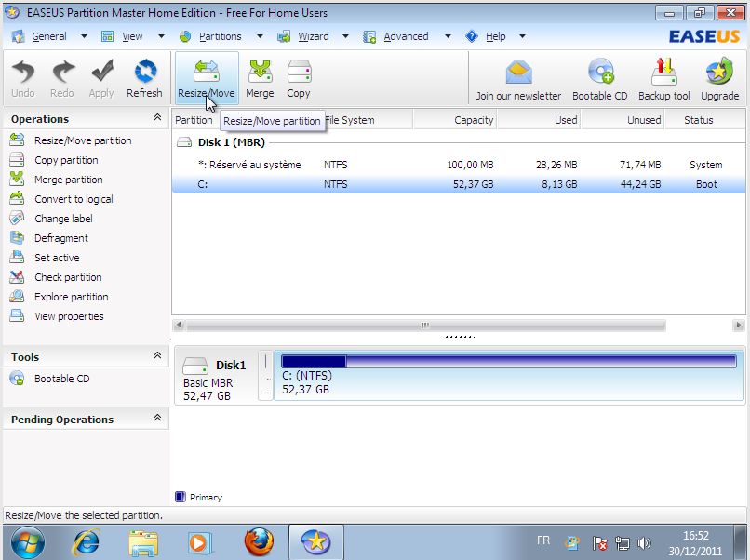Viewport: 750px width, 560px height.
Task: Click the volume speaker tray icon
Action: (x=644, y=543)
